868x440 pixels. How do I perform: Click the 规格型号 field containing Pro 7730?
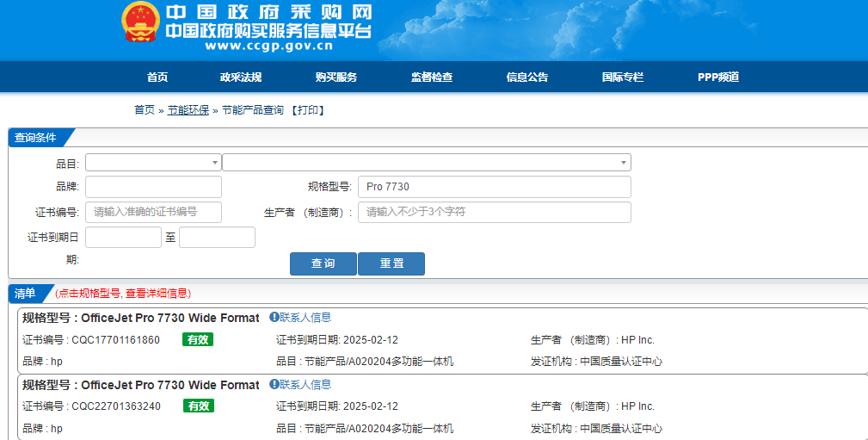pos(494,187)
